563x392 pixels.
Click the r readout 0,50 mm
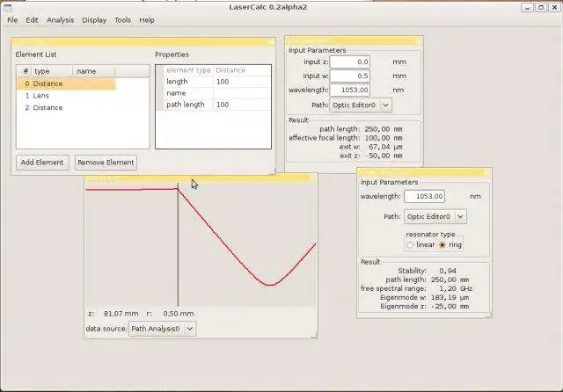click(x=179, y=314)
